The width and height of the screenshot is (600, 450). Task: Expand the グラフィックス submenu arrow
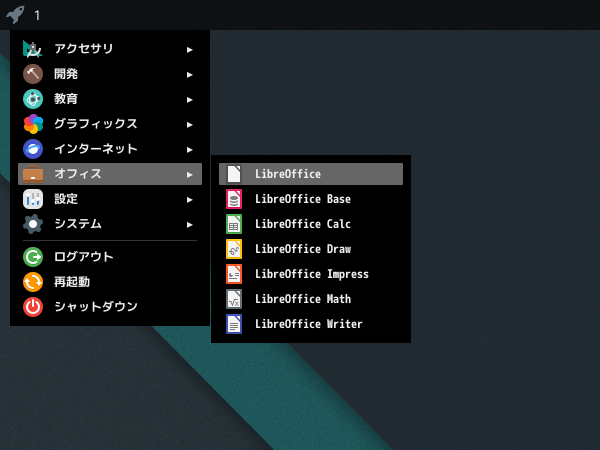(189, 125)
